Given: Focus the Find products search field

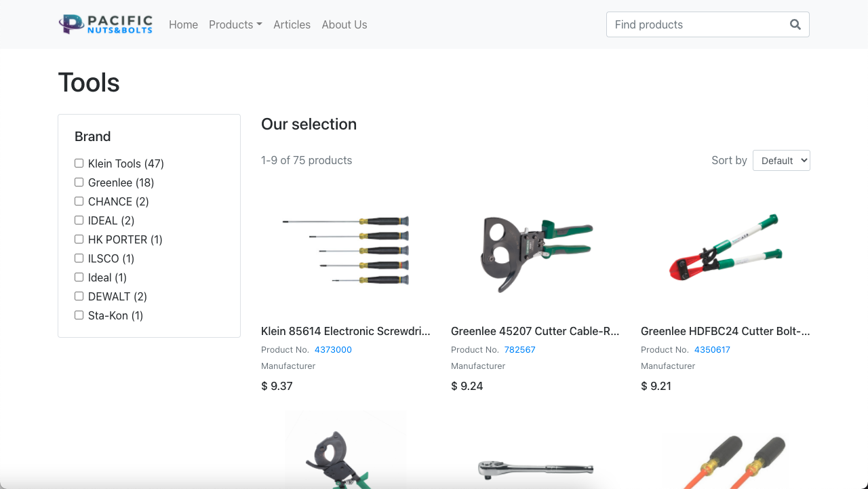Looking at the screenshot, I should tap(694, 24).
